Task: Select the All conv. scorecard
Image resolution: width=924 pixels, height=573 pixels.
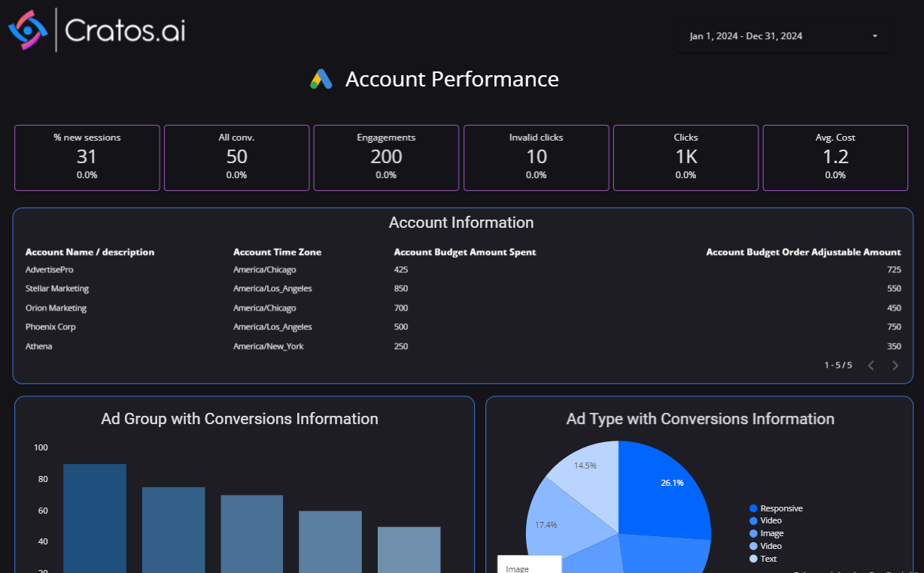Action: [237, 158]
